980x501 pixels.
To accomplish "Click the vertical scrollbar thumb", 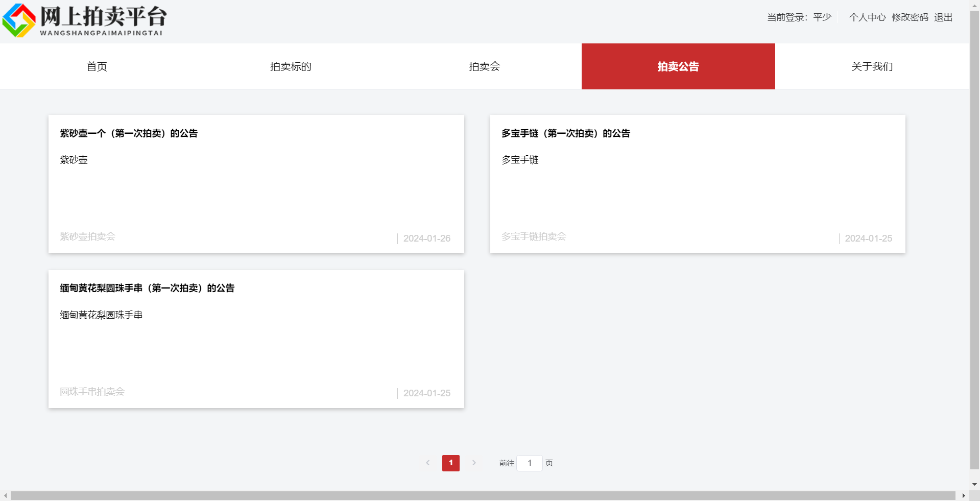I will click(x=974, y=240).
